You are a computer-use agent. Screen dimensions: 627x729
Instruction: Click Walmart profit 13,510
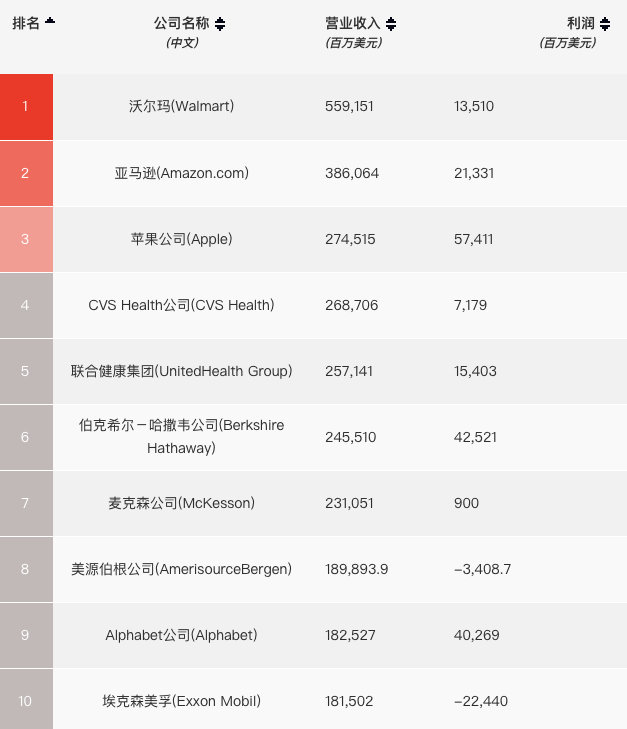pos(474,106)
